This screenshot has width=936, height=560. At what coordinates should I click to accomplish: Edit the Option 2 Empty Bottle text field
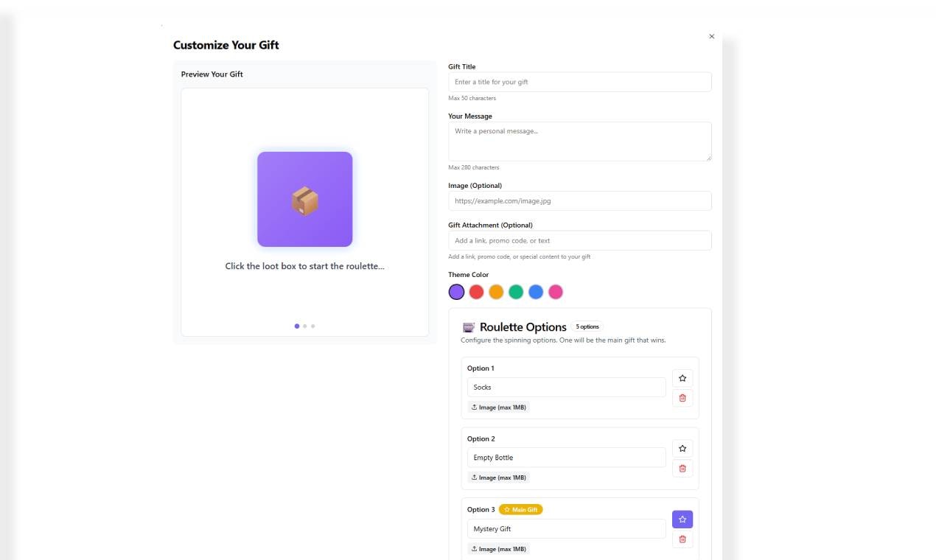pyautogui.click(x=567, y=458)
